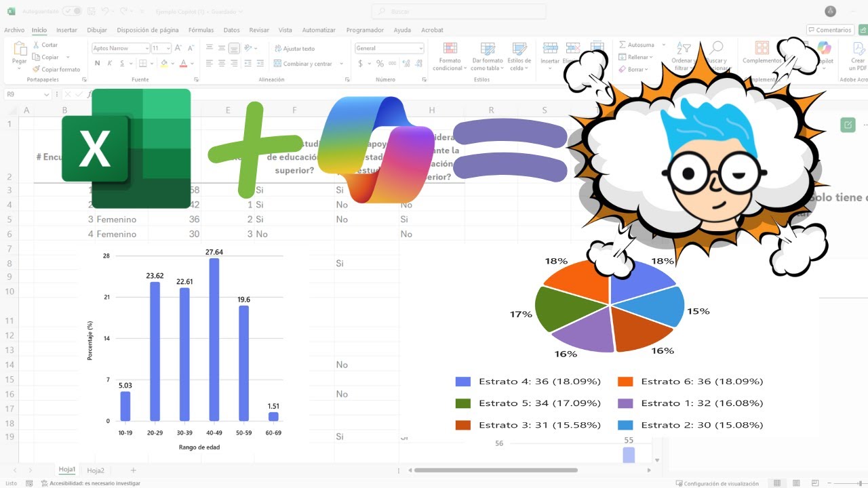Screen dimensions: 868x488
Task: Expand the Name Box R9 dropdown
Action: (47, 95)
